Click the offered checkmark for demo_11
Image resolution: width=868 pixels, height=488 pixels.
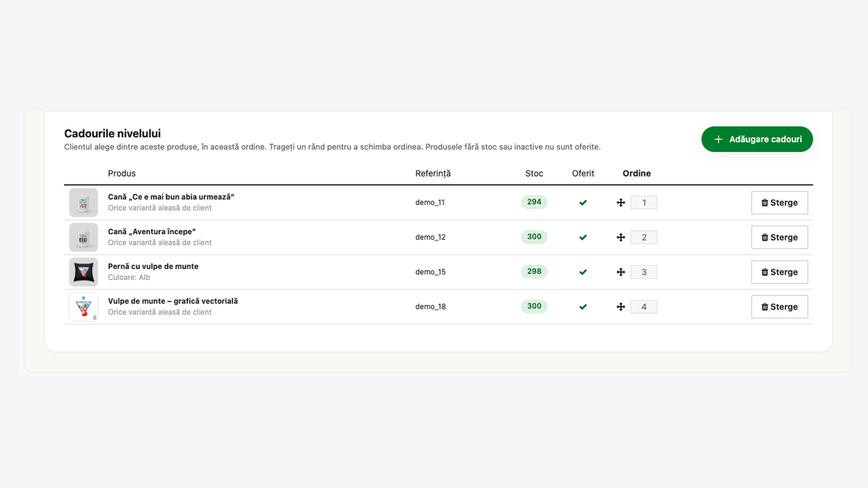(583, 203)
